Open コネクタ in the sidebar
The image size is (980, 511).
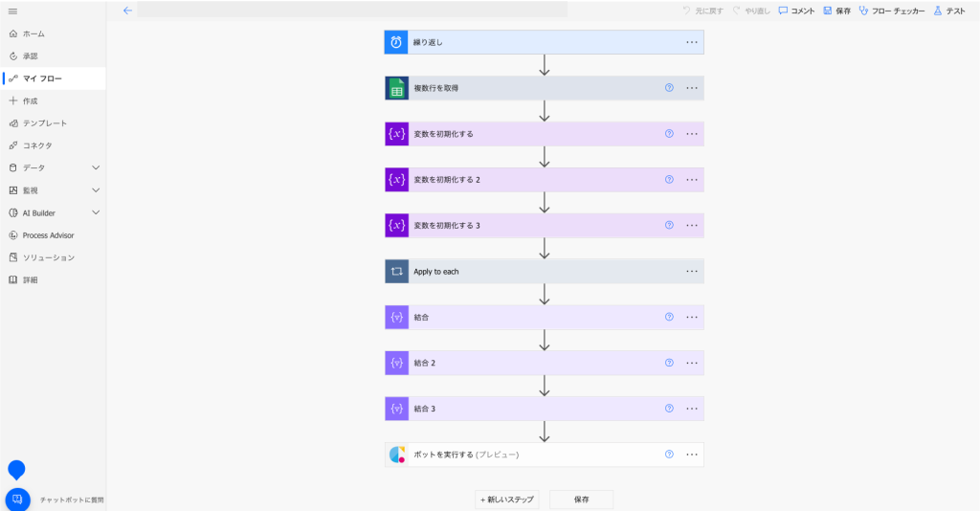[37, 145]
